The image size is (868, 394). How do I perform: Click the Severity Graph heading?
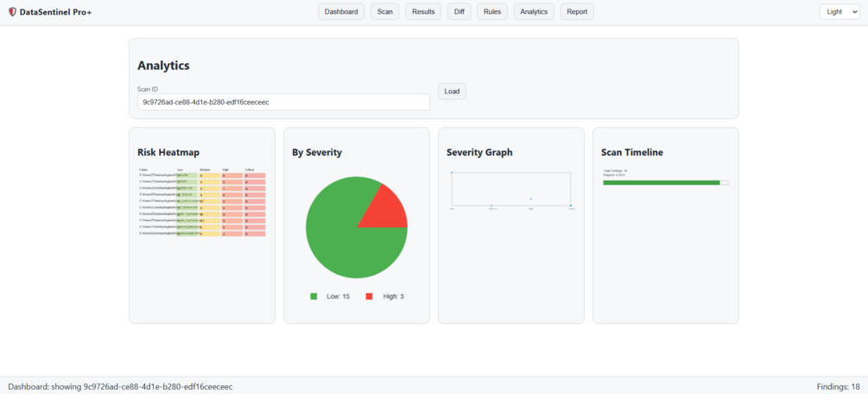pyautogui.click(x=479, y=152)
